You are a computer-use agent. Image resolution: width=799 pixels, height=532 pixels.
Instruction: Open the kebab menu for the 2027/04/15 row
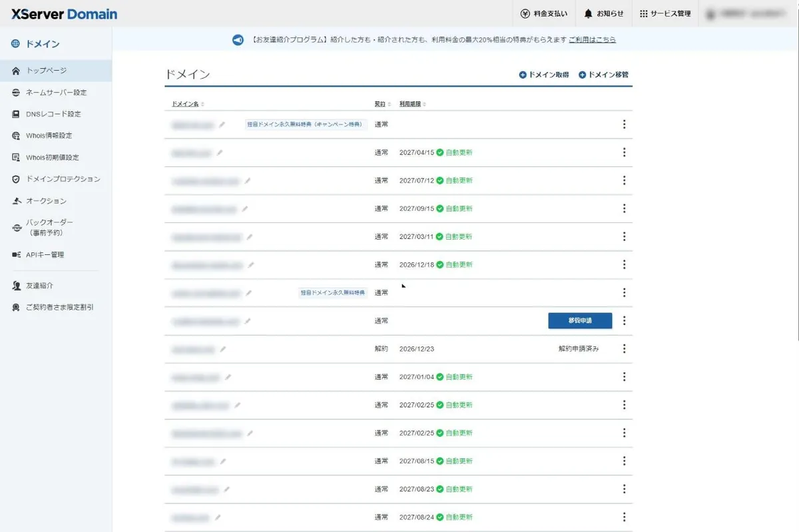(624, 152)
